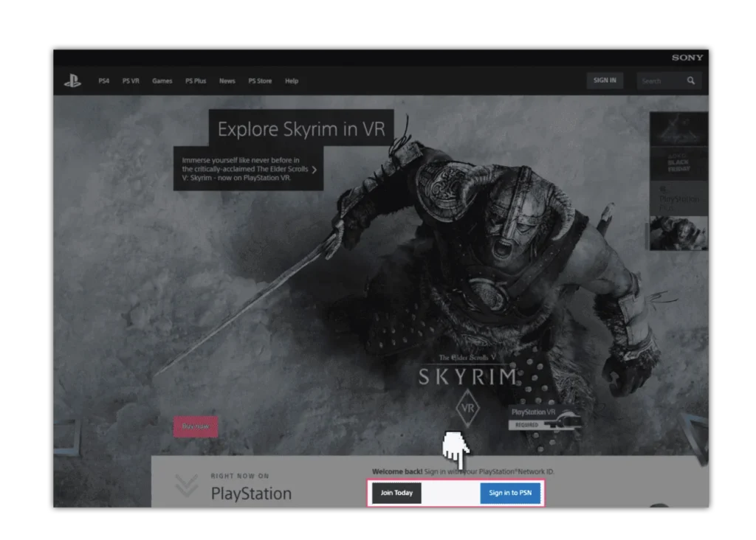Click the down chevrons beside Right Now On
This screenshot has height=540, width=756.
click(x=186, y=485)
